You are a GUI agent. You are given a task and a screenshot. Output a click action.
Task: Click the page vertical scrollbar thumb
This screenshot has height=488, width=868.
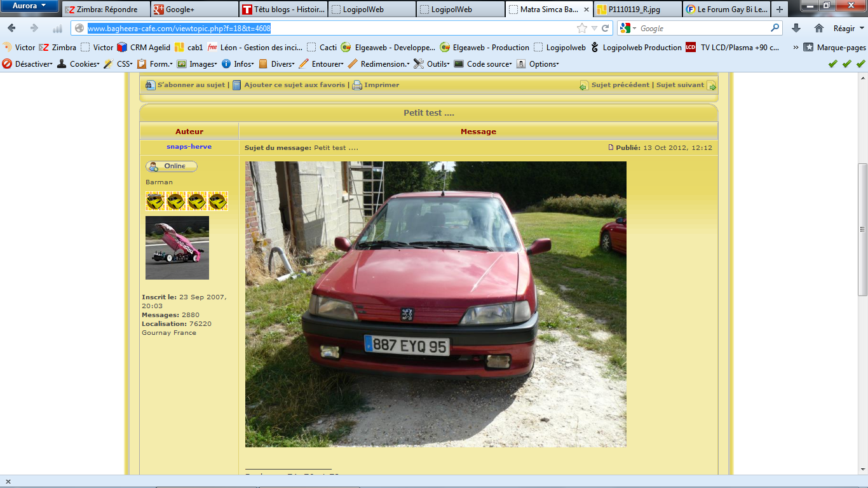[862, 231]
